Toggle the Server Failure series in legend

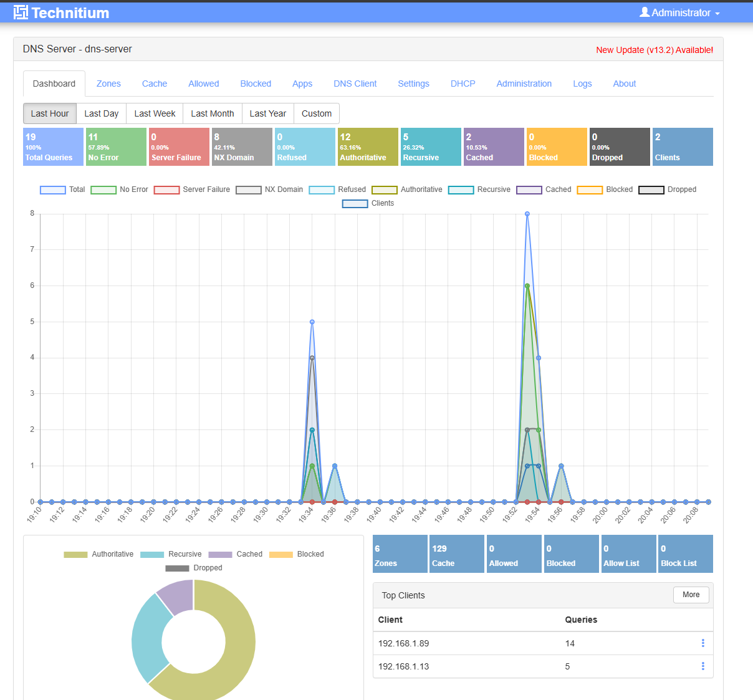coord(191,189)
